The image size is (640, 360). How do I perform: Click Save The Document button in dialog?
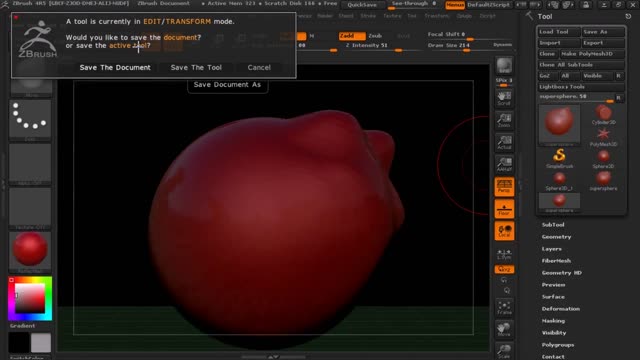115,68
